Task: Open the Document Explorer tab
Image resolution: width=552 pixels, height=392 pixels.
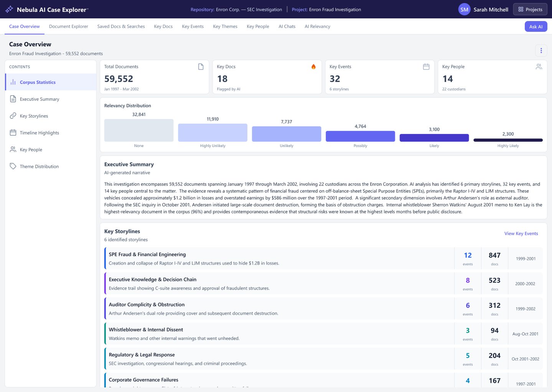Action: [x=69, y=26]
